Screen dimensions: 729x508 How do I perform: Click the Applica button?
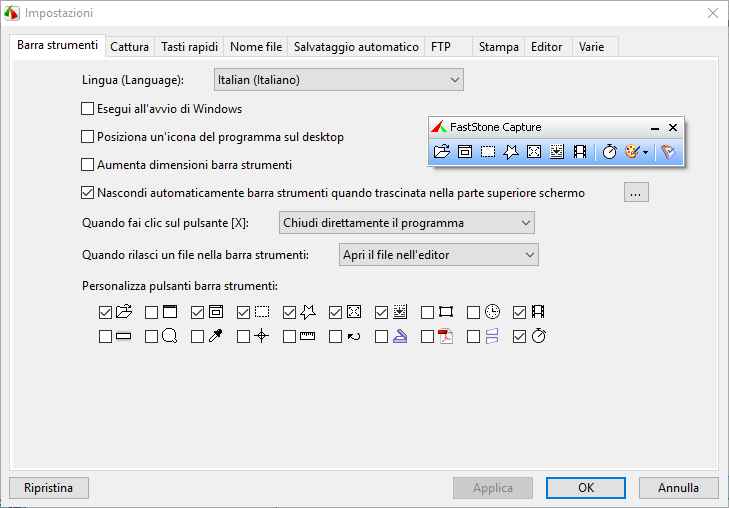tap(493, 488)
